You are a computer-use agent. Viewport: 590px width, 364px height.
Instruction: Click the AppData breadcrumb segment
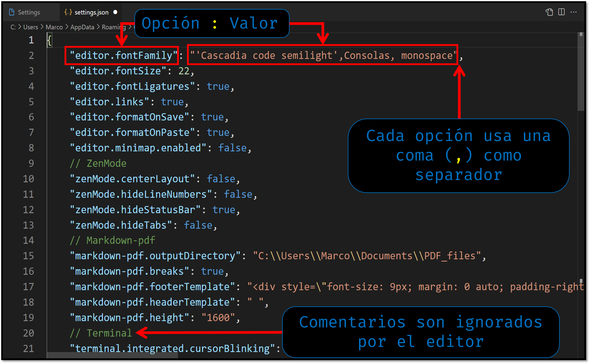(82, 27)
